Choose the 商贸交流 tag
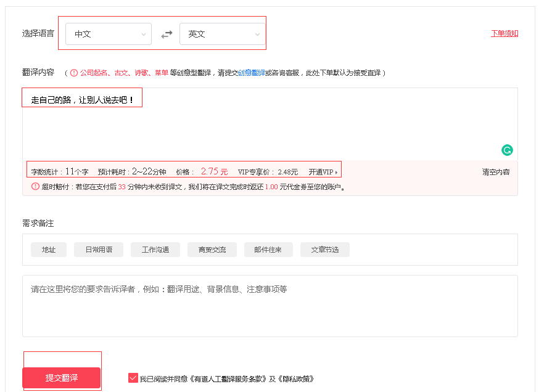 [x=212, y=250]
